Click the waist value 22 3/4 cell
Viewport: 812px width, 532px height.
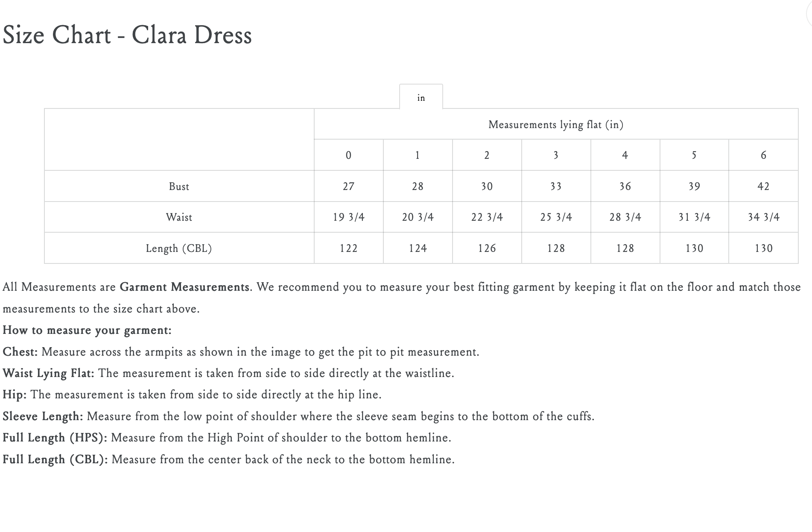pyautogui.click(x=487, y=217)
